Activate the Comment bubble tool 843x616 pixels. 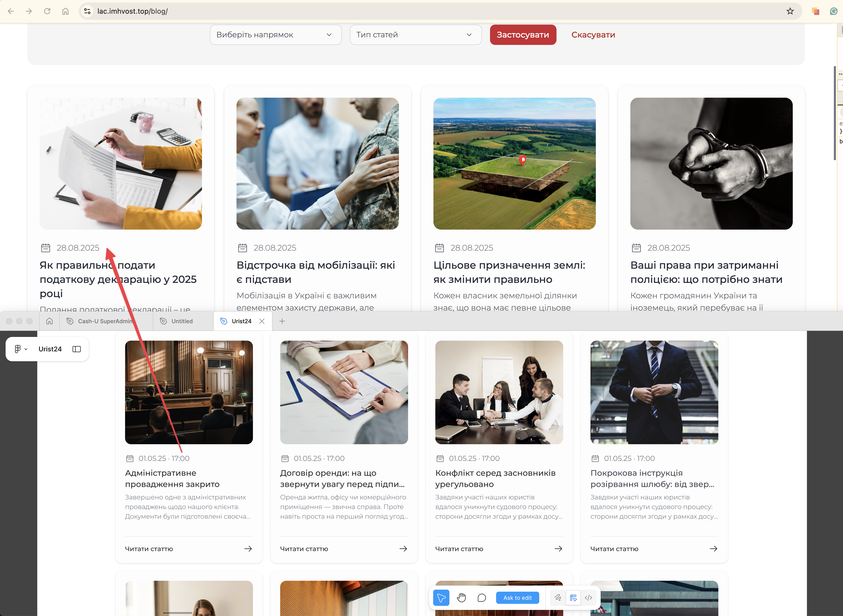[x=482, y=598]
